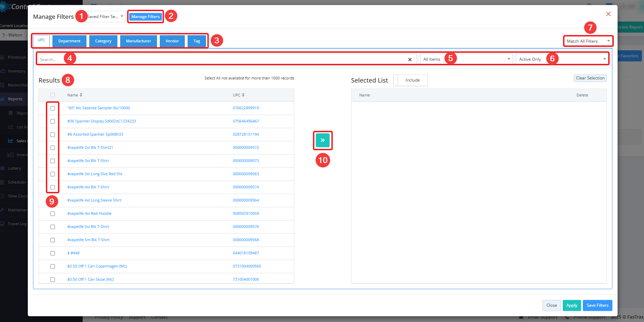This screenshot has width=644, height=322.
Task: Tick the #vapelife 4xl Red Hoodie checkbox
Action: pos(53,214)
